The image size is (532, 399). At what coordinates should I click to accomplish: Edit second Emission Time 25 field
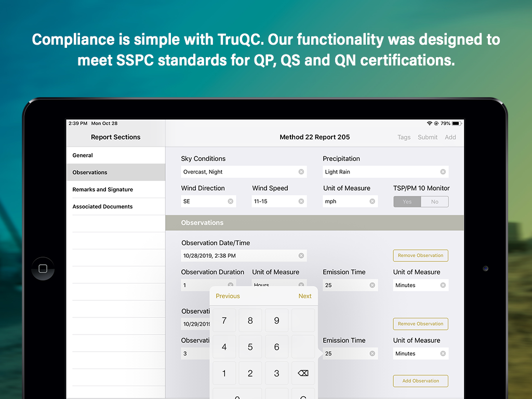tap(350, 353)
